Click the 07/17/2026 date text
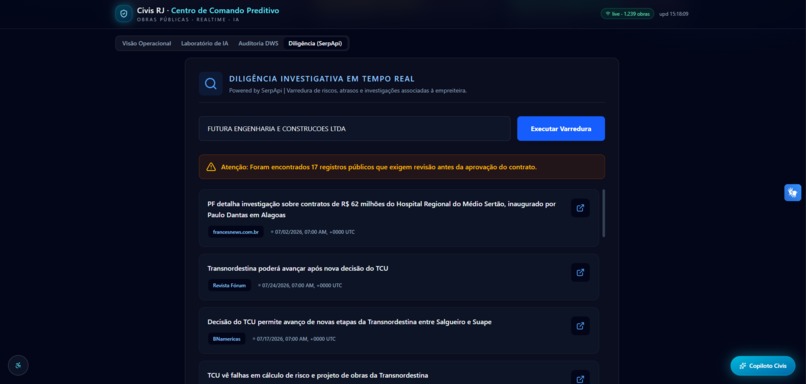Viewport: 806px width, 384px height. 296,339
